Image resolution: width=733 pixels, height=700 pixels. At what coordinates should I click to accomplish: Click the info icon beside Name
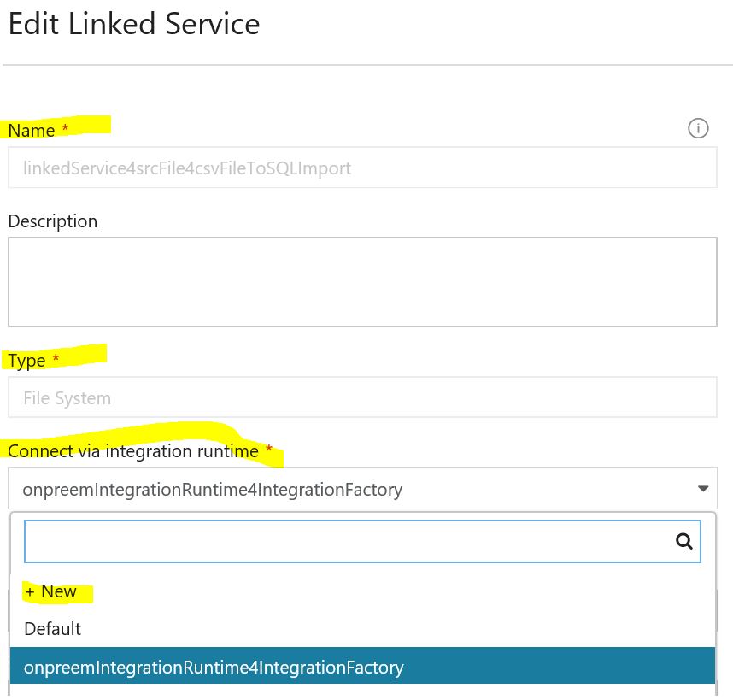(698, 128)
